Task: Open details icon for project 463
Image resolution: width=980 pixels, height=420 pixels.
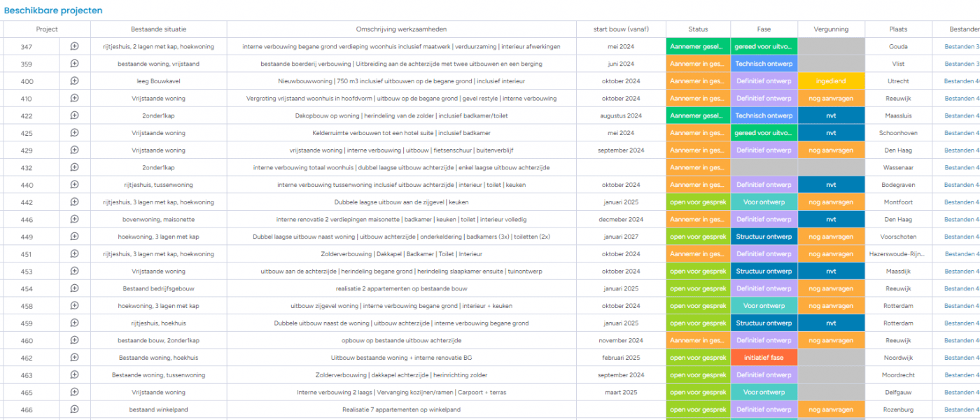Action: click(75, 374)
